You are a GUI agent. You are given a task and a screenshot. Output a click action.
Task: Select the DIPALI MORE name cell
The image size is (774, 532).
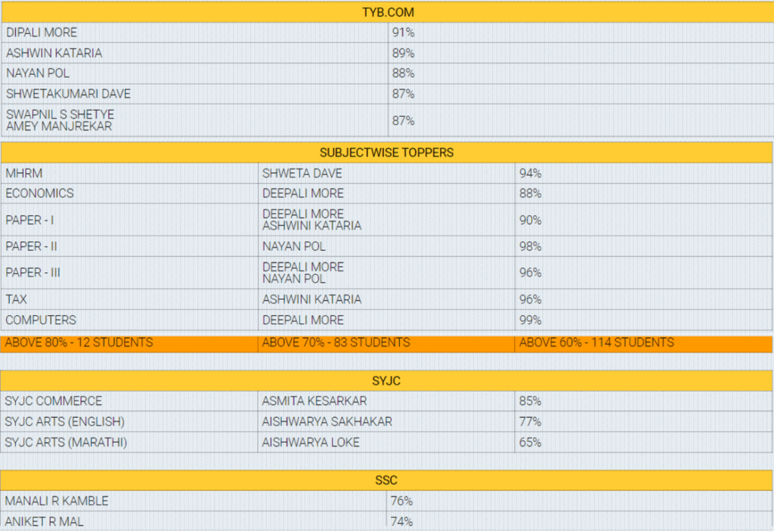point(195,32)
